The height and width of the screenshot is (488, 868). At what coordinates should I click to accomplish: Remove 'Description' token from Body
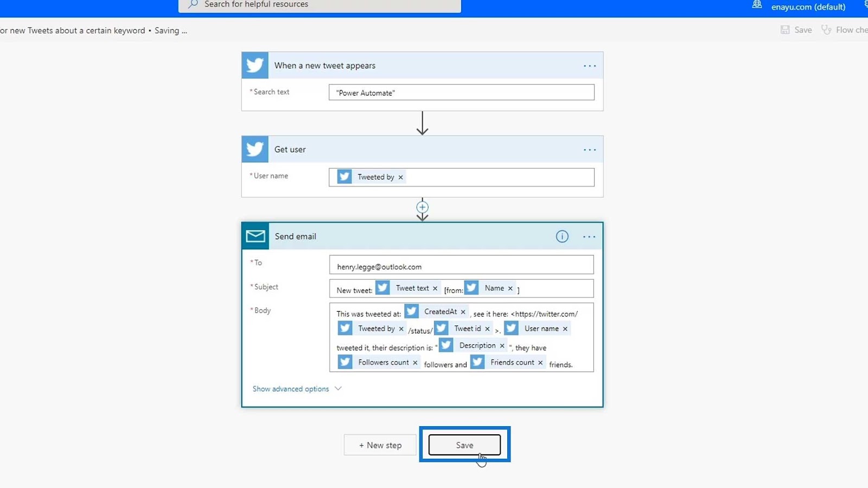502,345
